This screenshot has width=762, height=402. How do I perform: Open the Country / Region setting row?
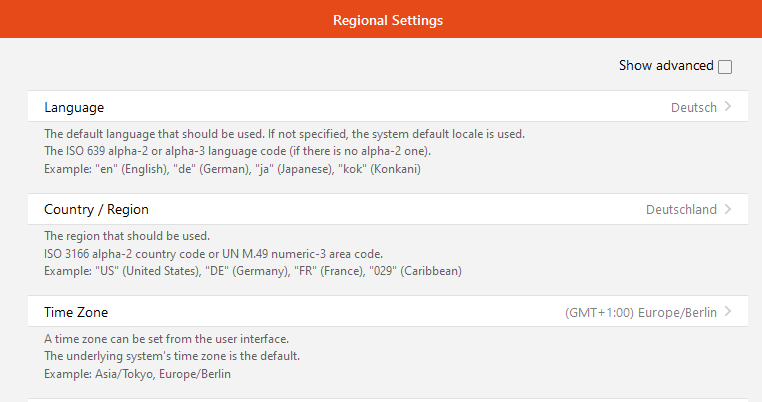pyautogui.click(x=388, y=209)
